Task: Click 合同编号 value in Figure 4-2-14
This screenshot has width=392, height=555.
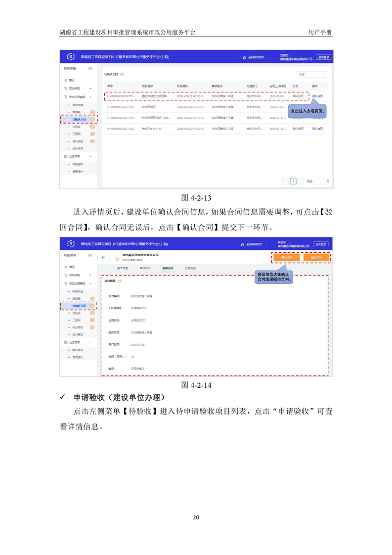Action: [x=138, y=308]
